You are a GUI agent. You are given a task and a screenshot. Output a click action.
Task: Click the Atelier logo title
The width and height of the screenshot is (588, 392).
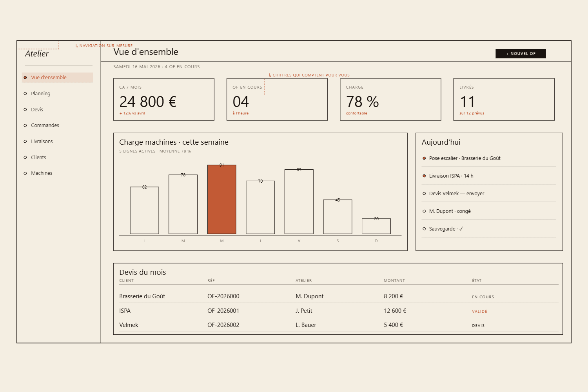pos(37,54)
